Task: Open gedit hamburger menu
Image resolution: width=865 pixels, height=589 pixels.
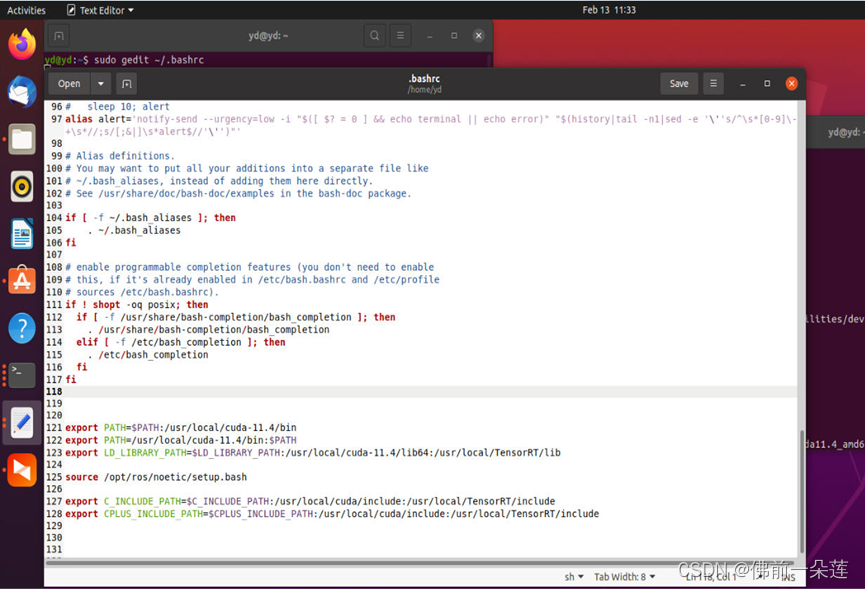Action: [713, 83]
